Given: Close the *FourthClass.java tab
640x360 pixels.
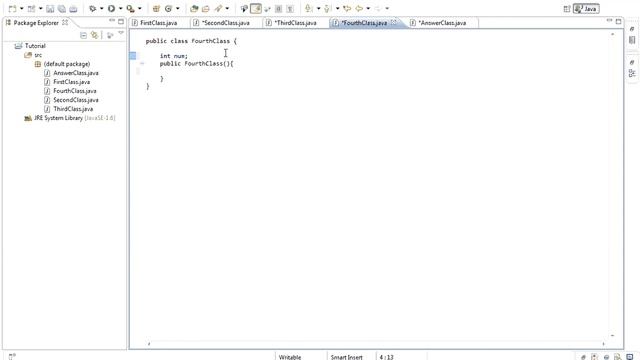Looking at the screenshot, I should click(394, 22).
